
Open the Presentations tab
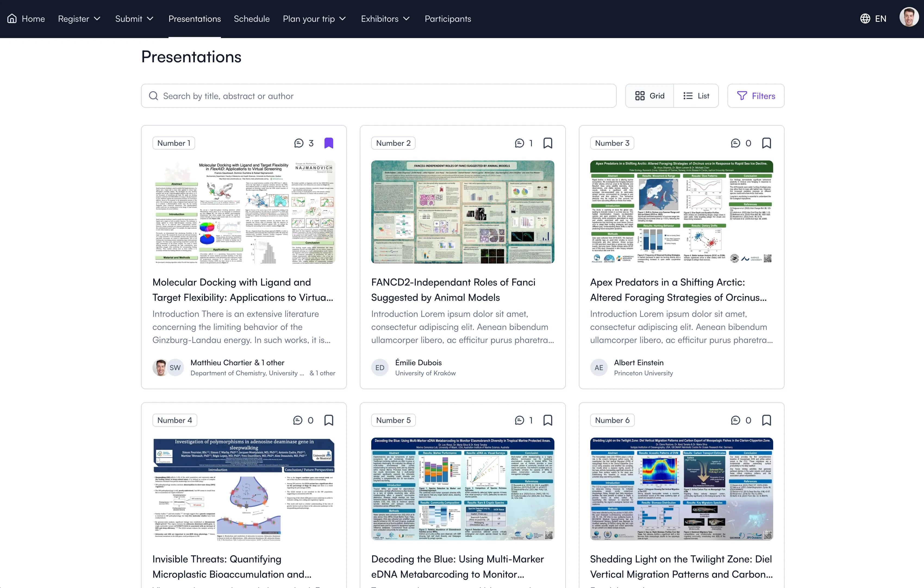195,18
